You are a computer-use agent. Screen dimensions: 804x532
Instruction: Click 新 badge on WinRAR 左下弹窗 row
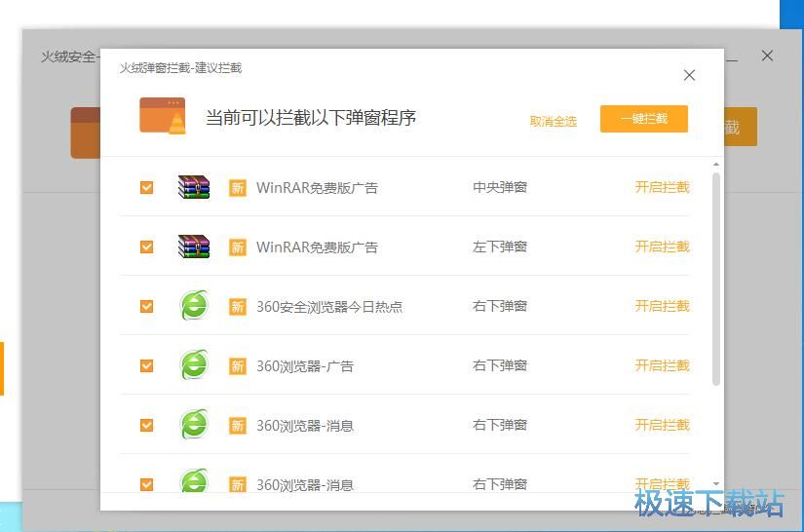(238, 247)
